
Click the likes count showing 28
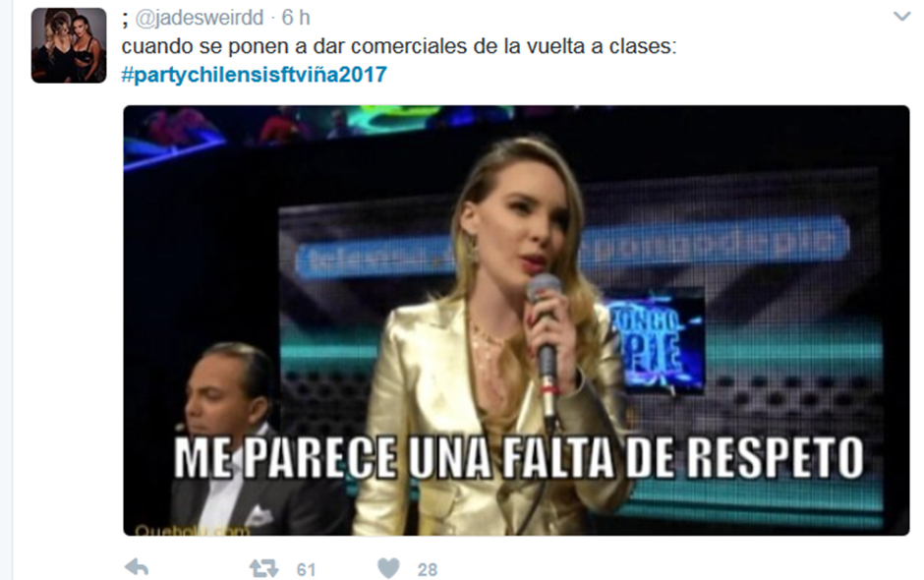point(428,569)
